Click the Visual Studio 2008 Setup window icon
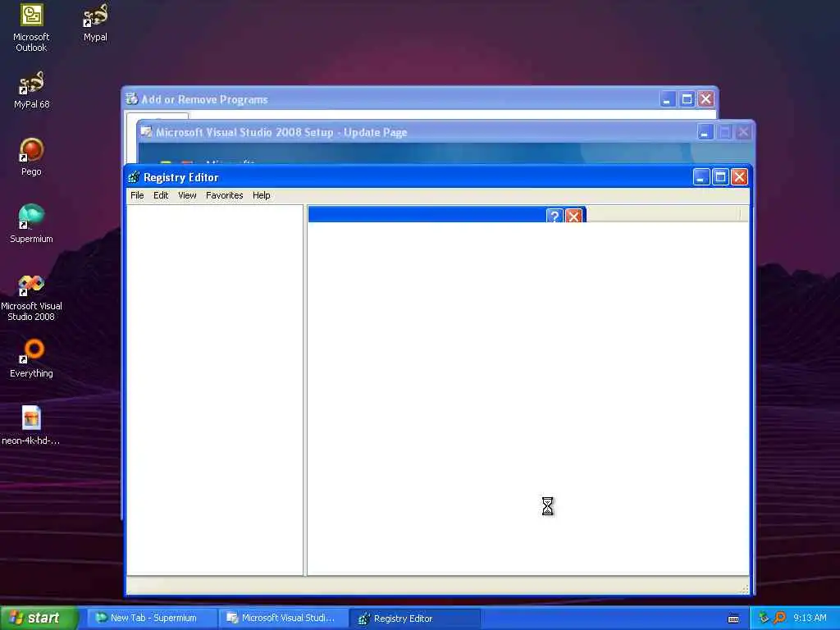This screenshot has height=630, width=840. pos(146,132)
